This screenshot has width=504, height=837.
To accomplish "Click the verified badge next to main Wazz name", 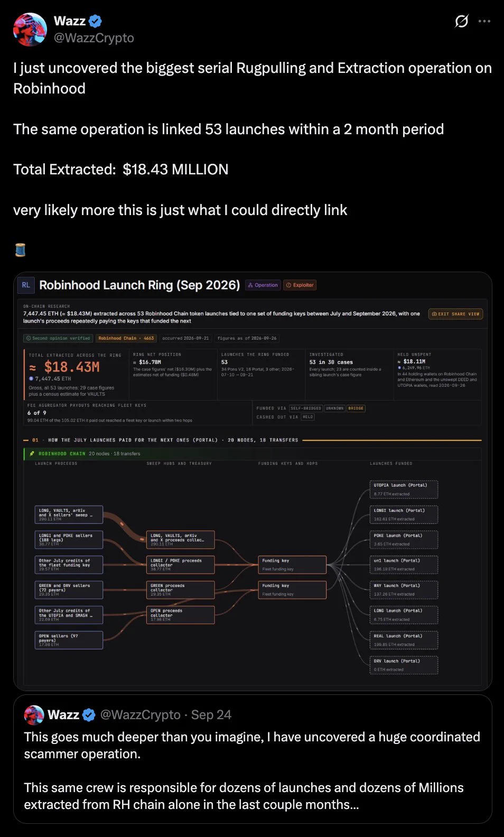I will coord(96,21).
